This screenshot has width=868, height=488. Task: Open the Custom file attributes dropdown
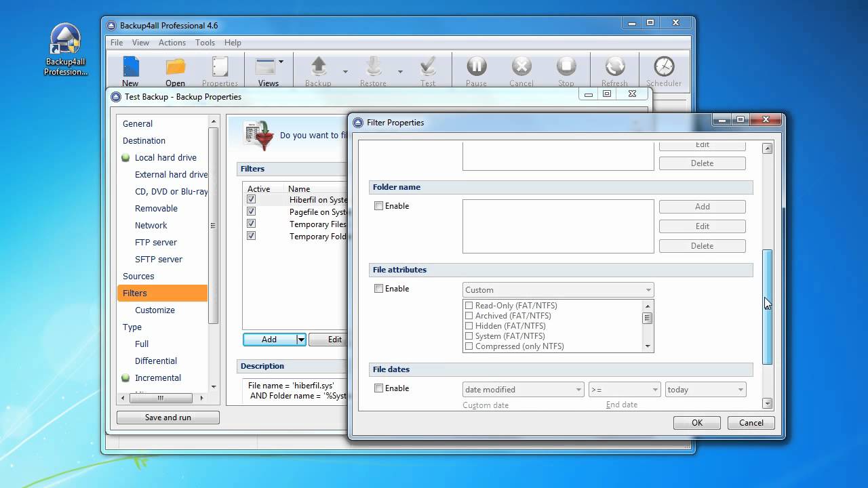557,289
